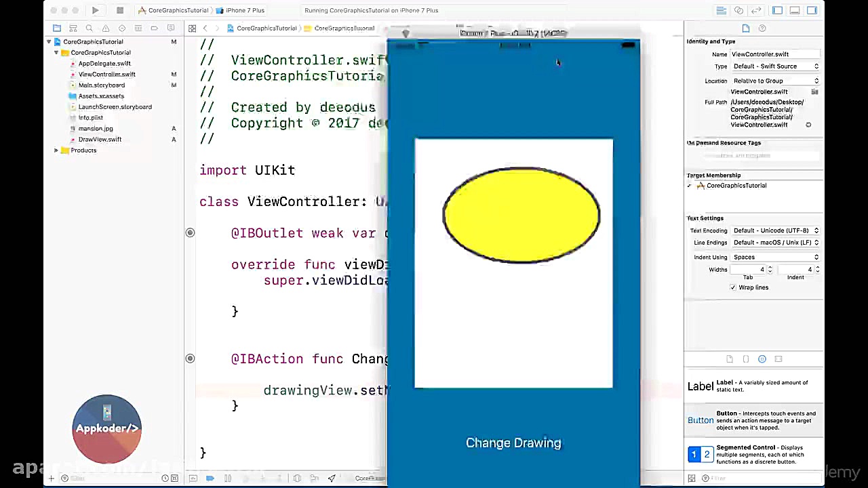Edit the Name field ViewController.swift
This screenshot has width=868, height=488.
[775, 54]
